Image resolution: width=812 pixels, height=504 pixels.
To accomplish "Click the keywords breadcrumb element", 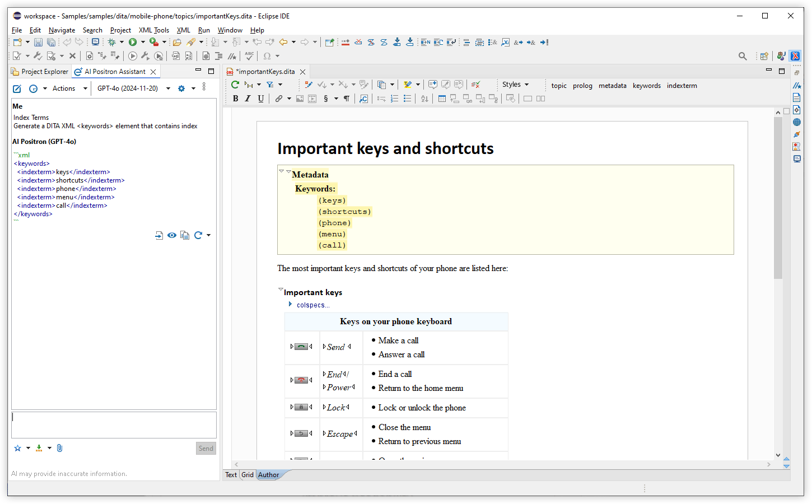I will pyautogui.click(x=647, y=86).
